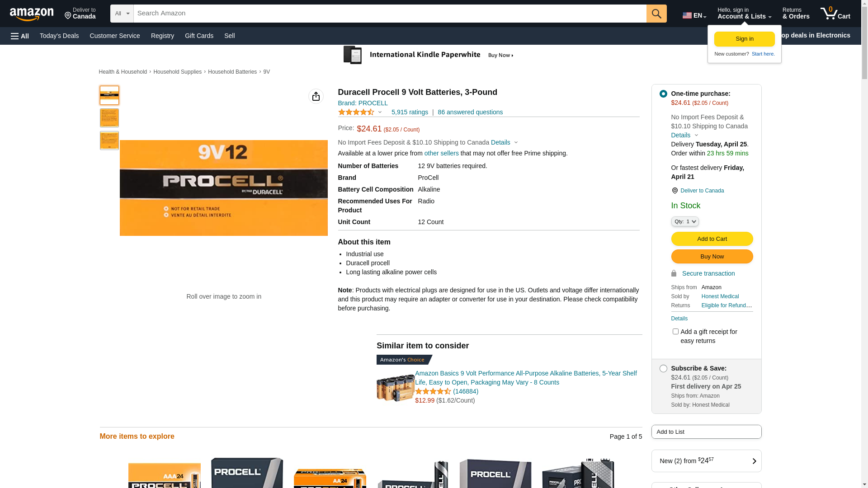Click the Amazon logo
Screen dimensions: 868x488
[x=32, y=14]
